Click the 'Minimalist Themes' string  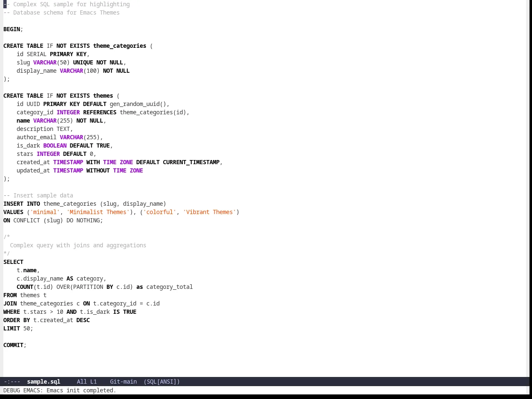[98, 212]
